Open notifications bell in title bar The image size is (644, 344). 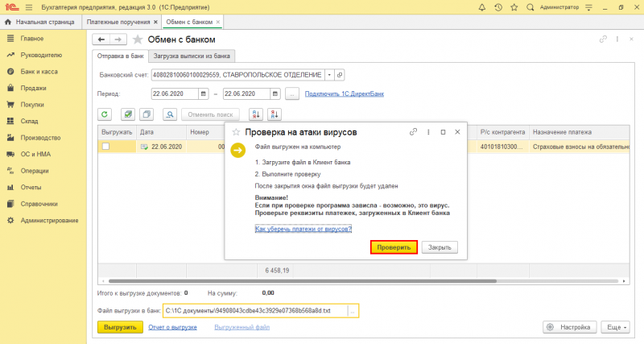tap(481, 7)
